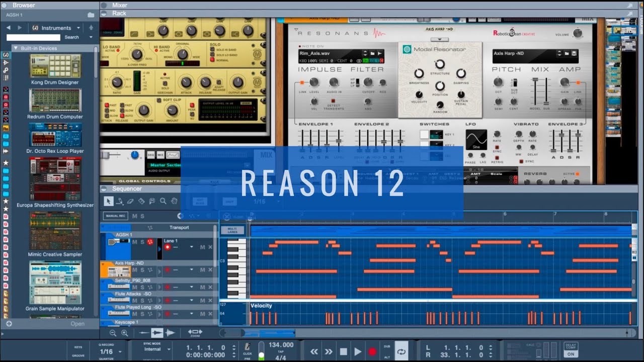Click the Browser search input field
This screenshot has width=644, height=362.
(x=33, y=37)
